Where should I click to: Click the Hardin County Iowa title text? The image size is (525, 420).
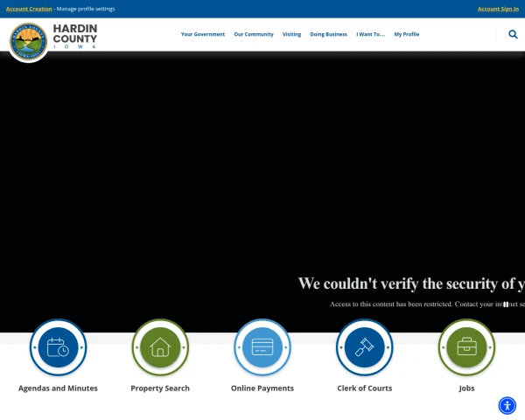75,36
